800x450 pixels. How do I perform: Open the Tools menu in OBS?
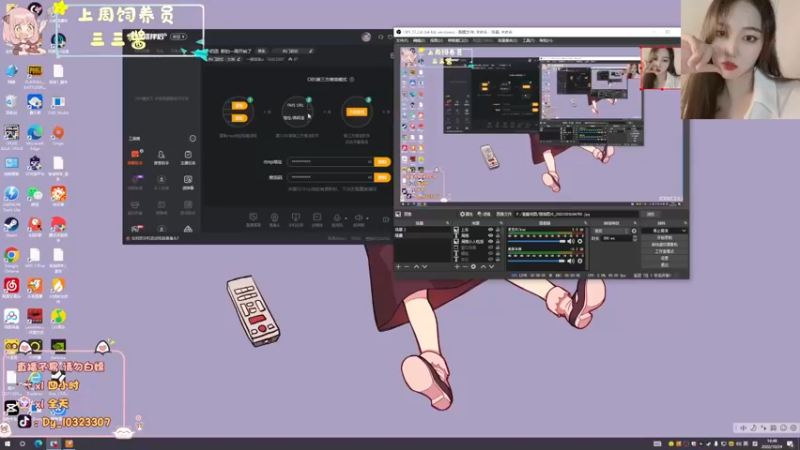click(x=529, y=40)
